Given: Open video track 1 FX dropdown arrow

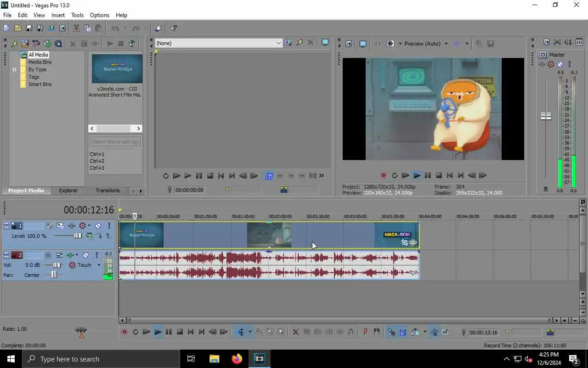Looking at the screenshot, I should (89, 225).
